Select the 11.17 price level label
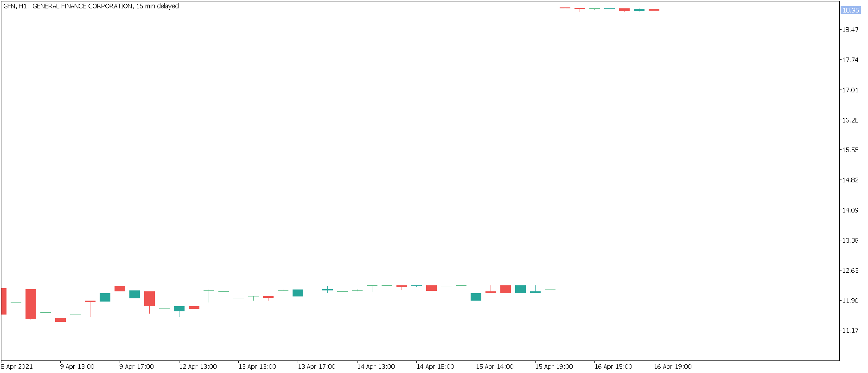 click(x=850, y=330)
